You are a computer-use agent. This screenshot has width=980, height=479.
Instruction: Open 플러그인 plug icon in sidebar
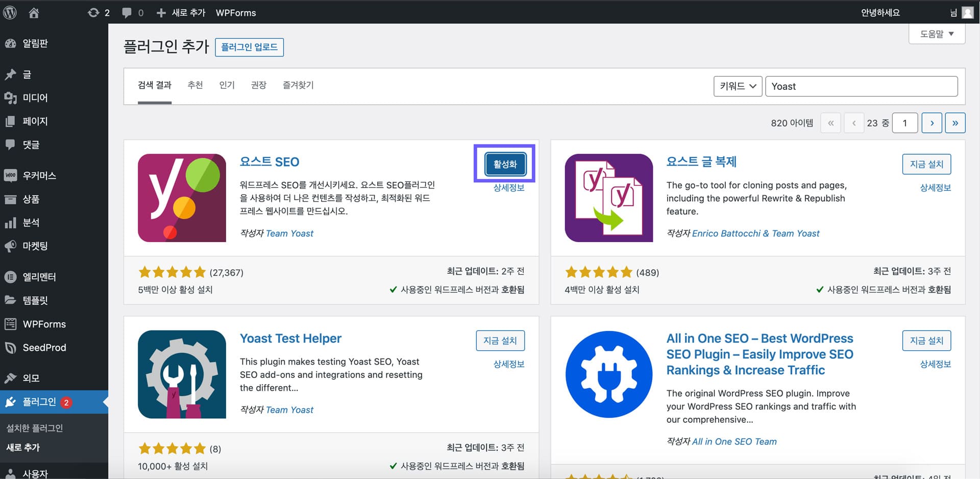click(x=10, y=402)
